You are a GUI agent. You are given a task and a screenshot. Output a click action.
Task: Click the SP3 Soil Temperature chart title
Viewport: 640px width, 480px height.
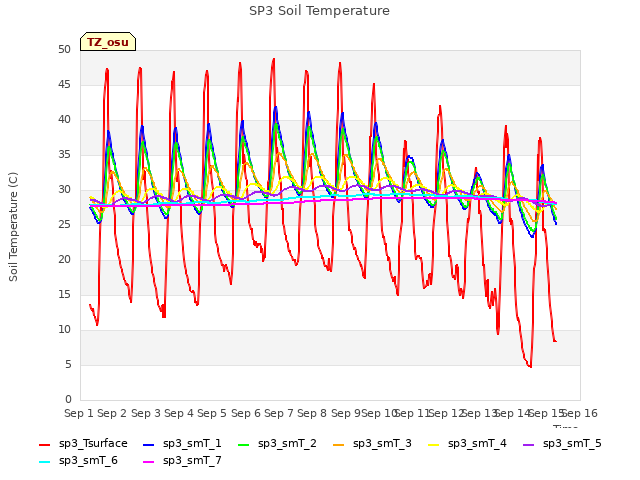[x=319, y=11]
